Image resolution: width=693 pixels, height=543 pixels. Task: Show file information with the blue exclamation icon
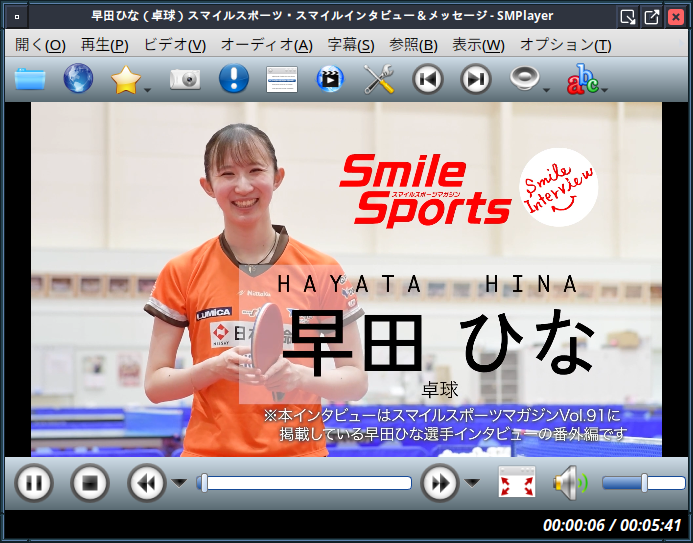(234, 78)
